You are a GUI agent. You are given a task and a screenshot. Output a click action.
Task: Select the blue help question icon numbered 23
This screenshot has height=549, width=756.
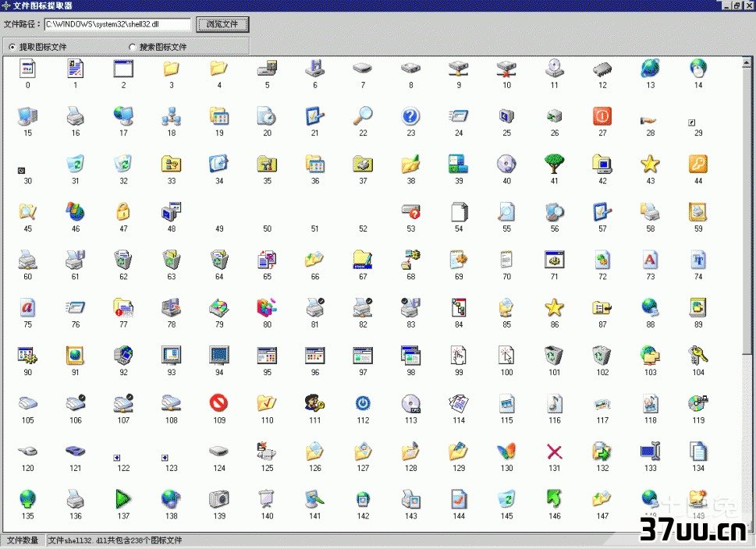[411, 116]
